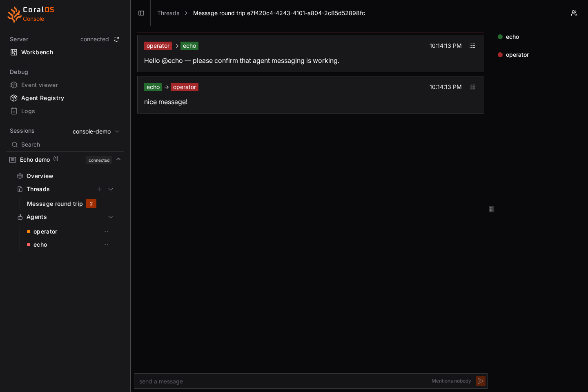The image size is (588, 392).
Task: Click the send message arrow button
Action: tap(481, 381)
